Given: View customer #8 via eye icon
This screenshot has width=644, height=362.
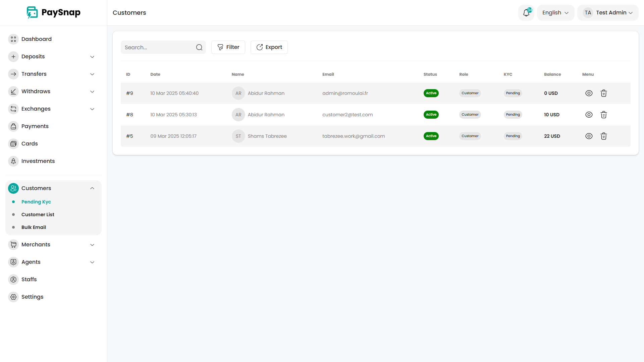Looking at the screenshot, I should click(x=589, y=115).
